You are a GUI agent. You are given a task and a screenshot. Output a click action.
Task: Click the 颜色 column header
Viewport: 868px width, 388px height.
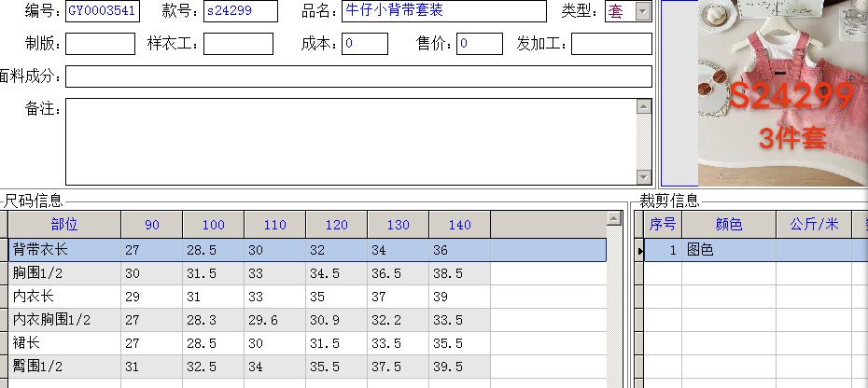coord(729,224)
